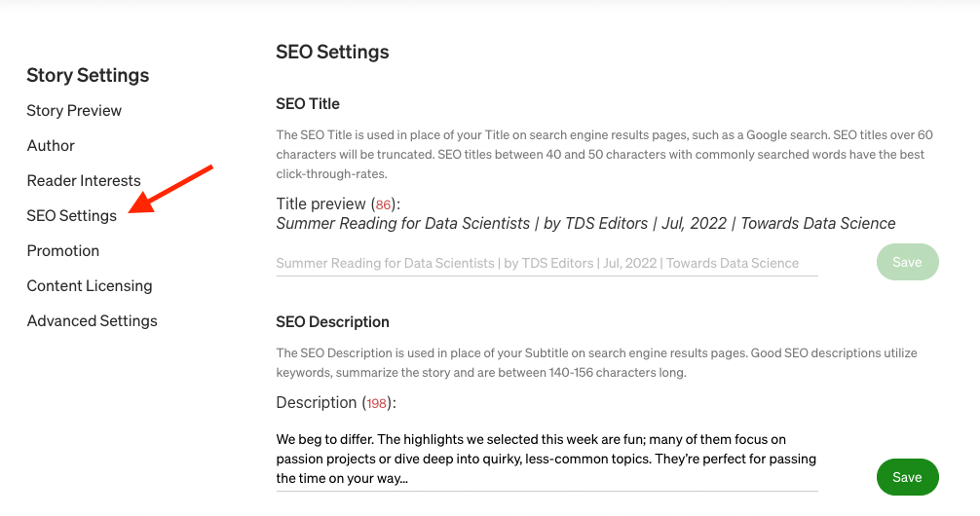Click the SEO Title help paragraph
The image size is (980, 516).
coord(604,154)
